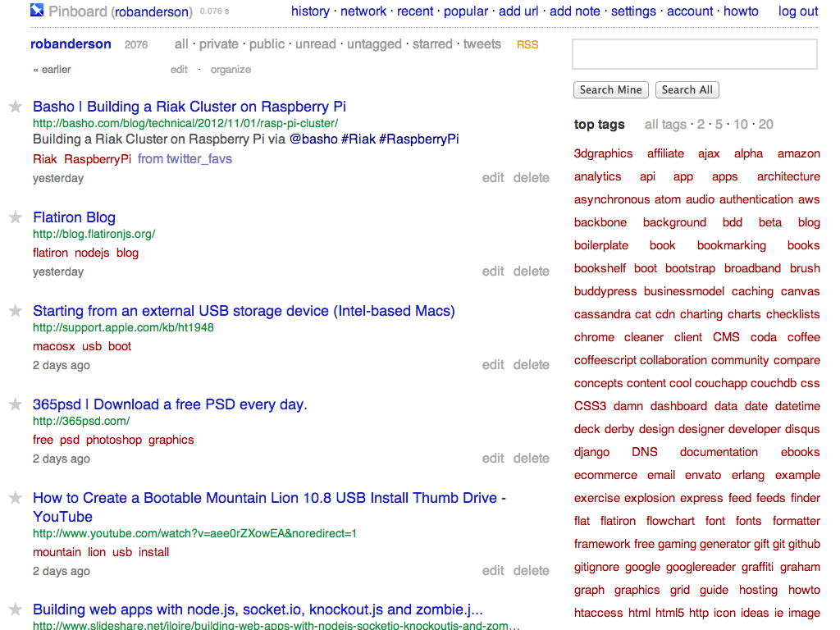
Task: Star the external USB storage device bookmark
Action: (16, 311)
